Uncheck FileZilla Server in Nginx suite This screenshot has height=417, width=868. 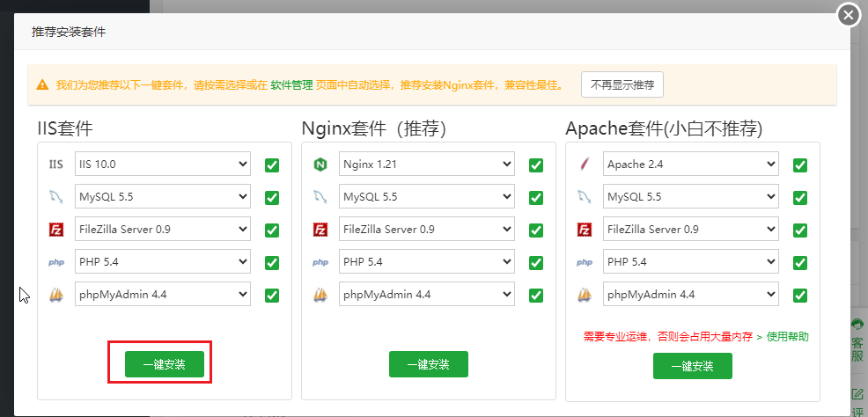[x=536, y=230]
